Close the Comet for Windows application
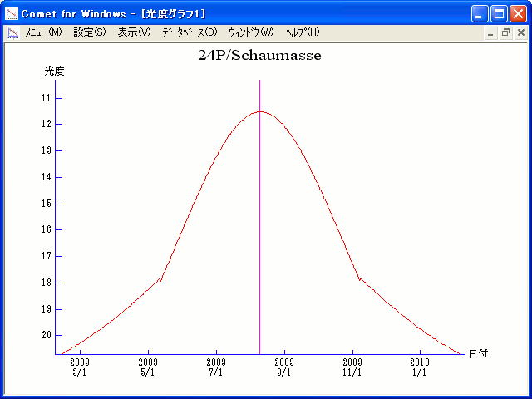 (518, 14)
